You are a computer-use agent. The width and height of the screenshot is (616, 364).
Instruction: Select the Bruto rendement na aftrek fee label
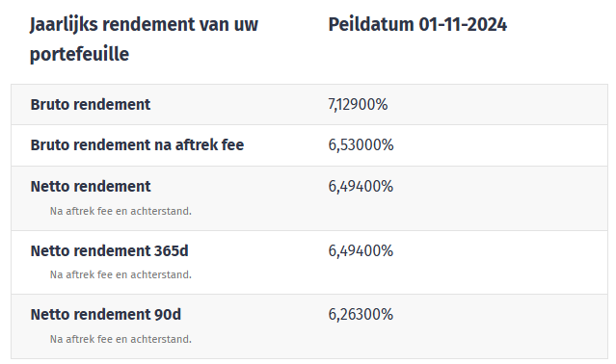click(137, 145)
